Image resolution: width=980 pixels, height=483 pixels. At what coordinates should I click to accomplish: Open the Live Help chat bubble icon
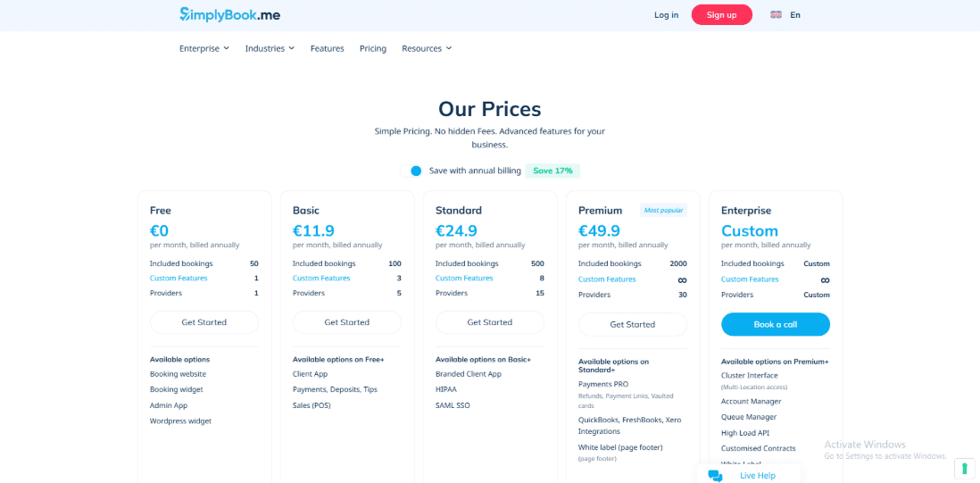tap(715, 476)
